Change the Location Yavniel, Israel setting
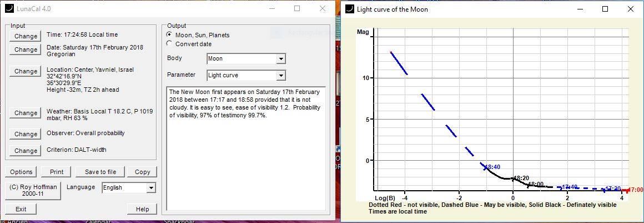644x223 pixels. coord(26,71)
